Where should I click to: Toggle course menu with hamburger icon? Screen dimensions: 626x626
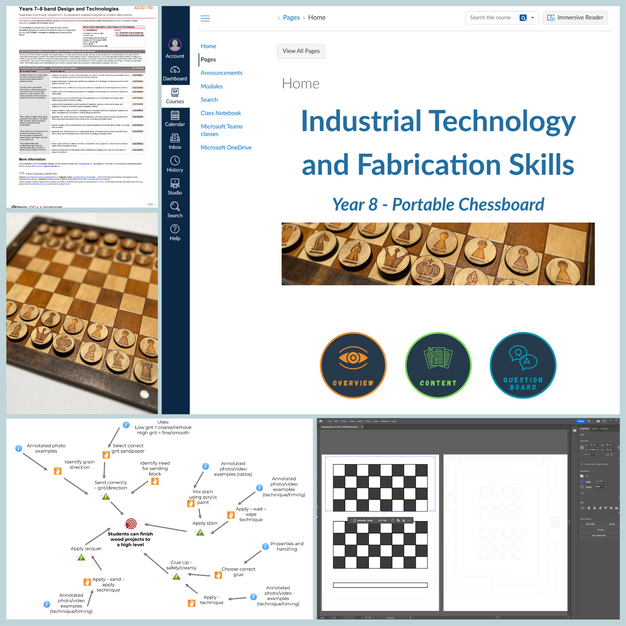[x=205, y=18]
